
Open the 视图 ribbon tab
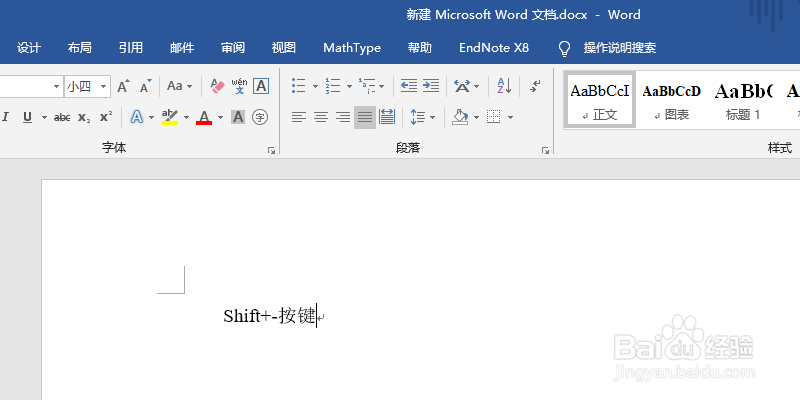[284, 48]
